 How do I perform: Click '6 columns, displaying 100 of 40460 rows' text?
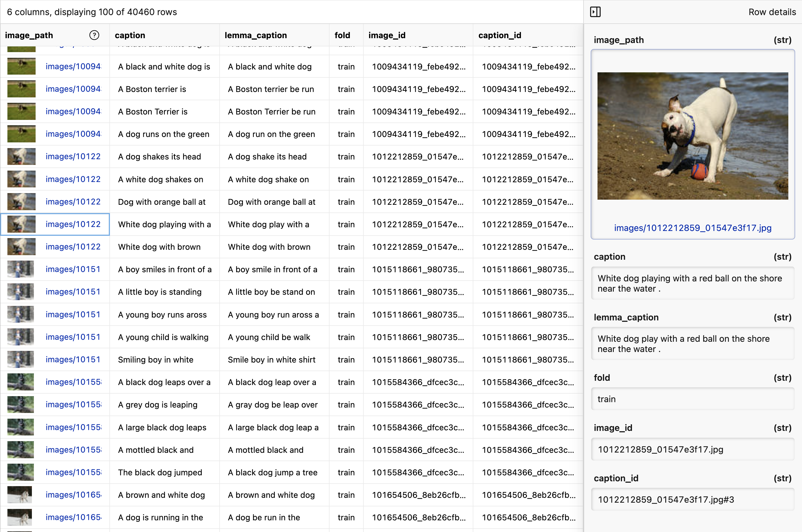coord(92,12)
